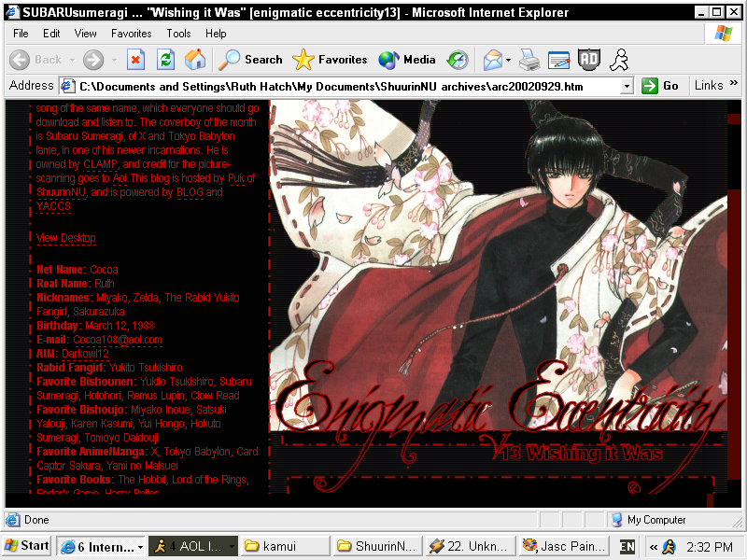Click the page icon in the Address bar

(67, 86)
